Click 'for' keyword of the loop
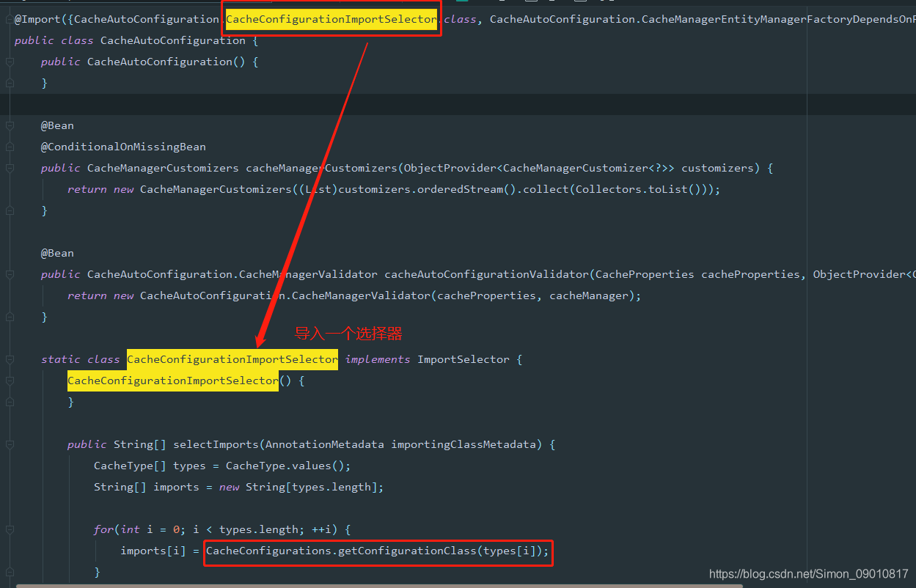This screenshot has height=588, width=916. 103,529
